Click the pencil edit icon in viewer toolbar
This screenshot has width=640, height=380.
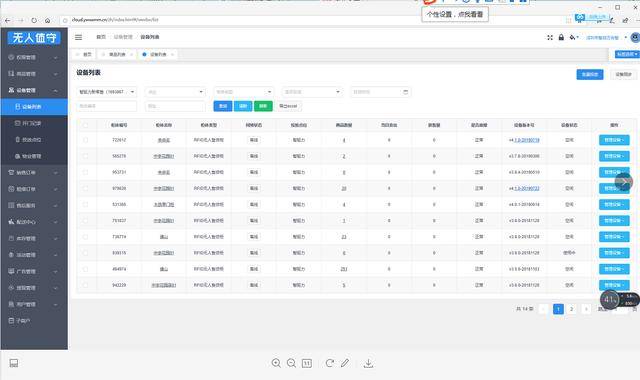point(345,363)
